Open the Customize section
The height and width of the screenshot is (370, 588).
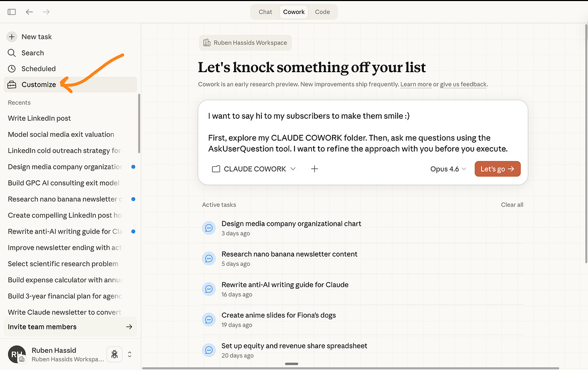(x=70, y=85)
